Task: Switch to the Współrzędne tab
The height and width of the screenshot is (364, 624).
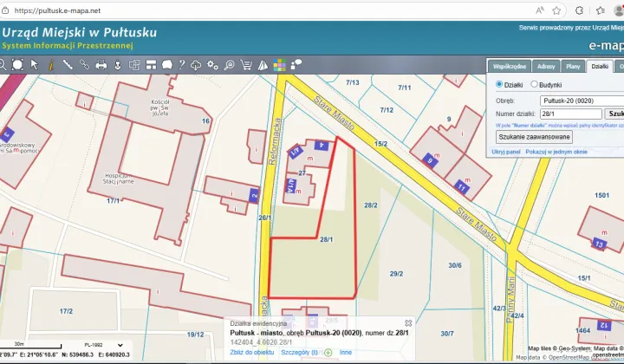Action: click(510, 66)
